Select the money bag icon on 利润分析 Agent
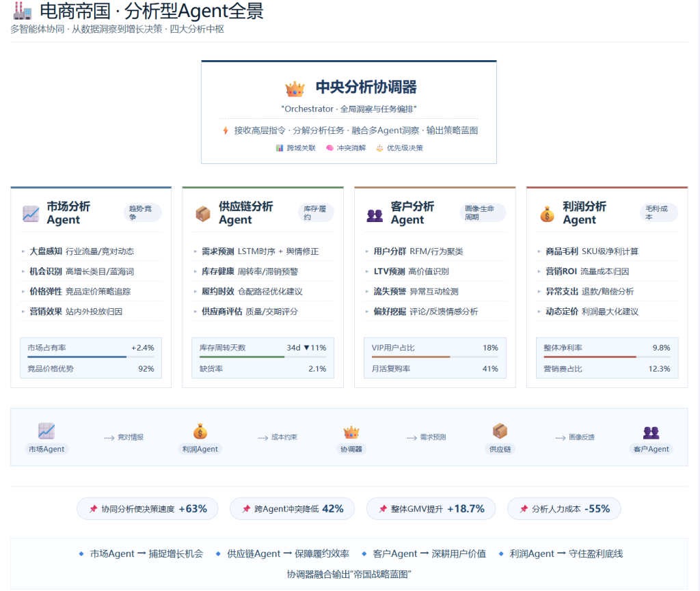Viewport: 700px width, 591px height. (546, 212)
